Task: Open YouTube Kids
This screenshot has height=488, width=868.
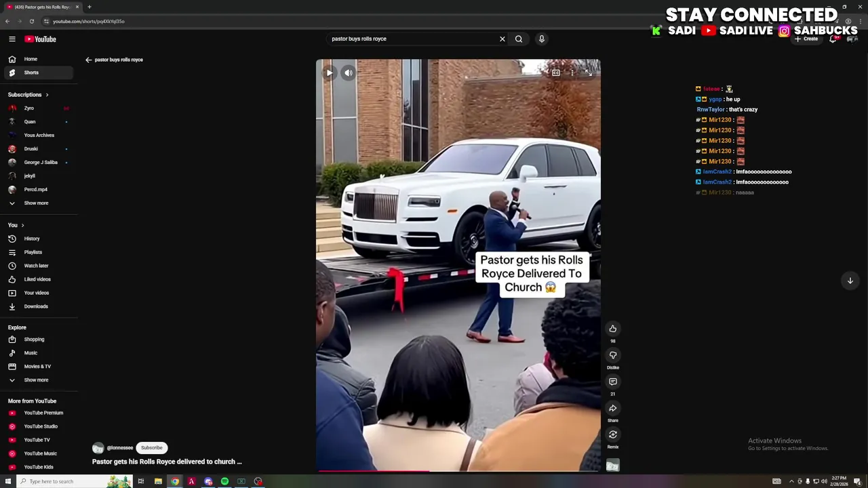Action: (x=39, y=467)
